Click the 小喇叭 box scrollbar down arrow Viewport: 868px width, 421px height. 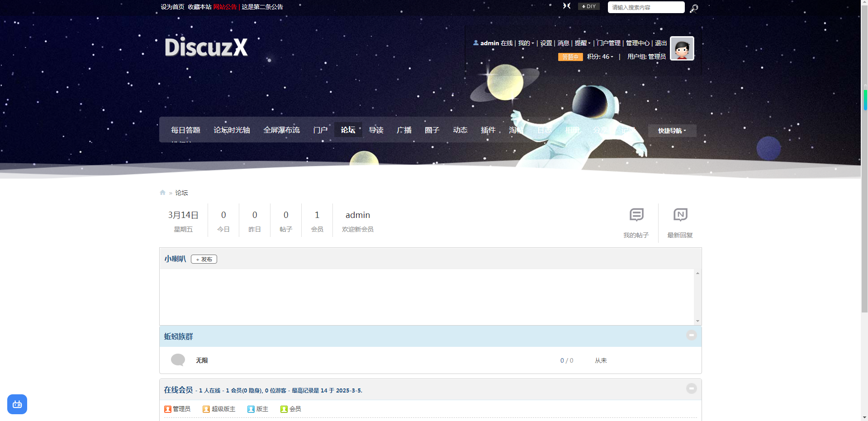coord(697,321)
